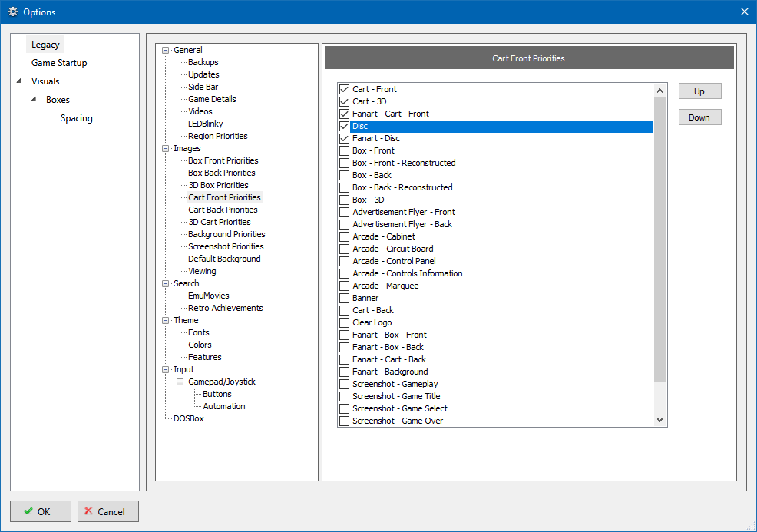757x532 pixels.
Task: Collapse the Gamepad/Joystick tree node
Action: click(x=179, y=382)
